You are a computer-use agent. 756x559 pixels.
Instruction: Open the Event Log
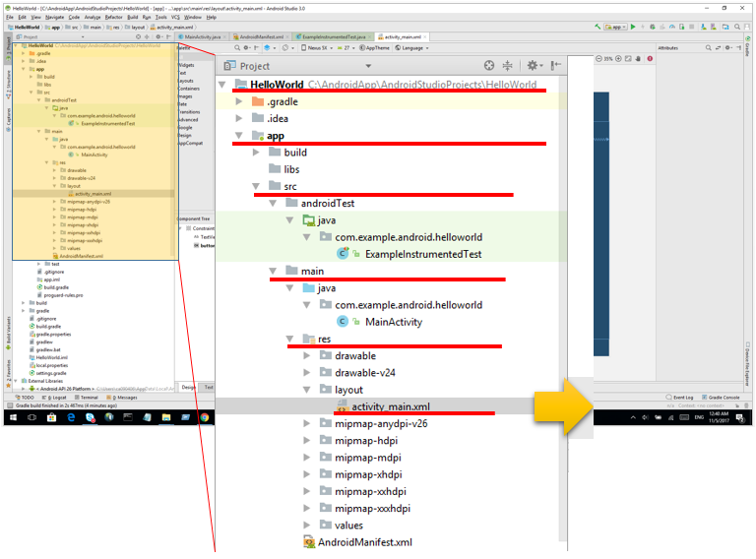[x=680, y=398]
